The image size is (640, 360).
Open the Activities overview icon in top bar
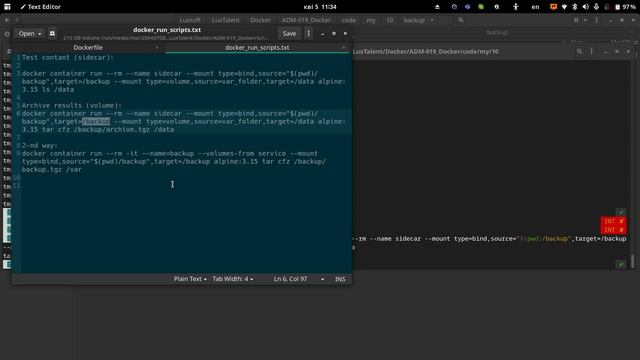pyautogui.click(x=7, y=7)
